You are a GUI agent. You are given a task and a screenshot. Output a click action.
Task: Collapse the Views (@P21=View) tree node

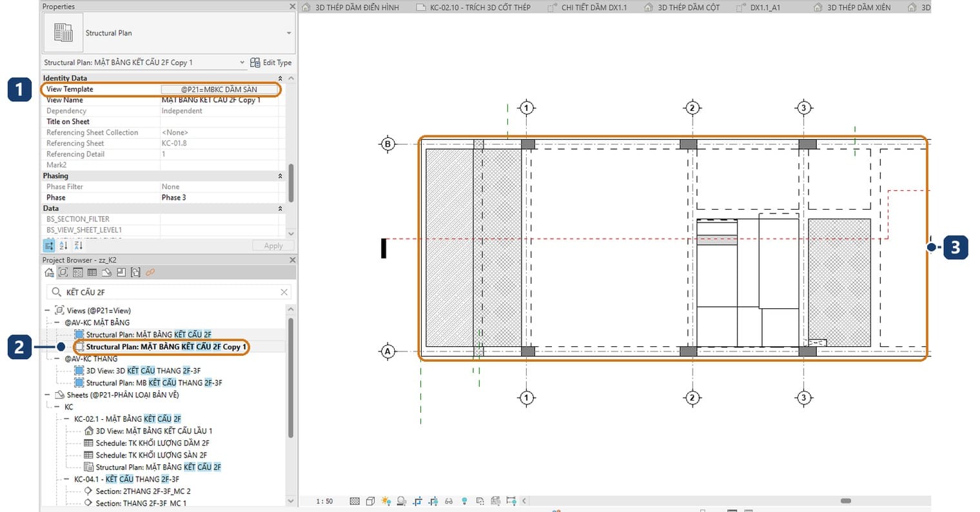(47, 310)
